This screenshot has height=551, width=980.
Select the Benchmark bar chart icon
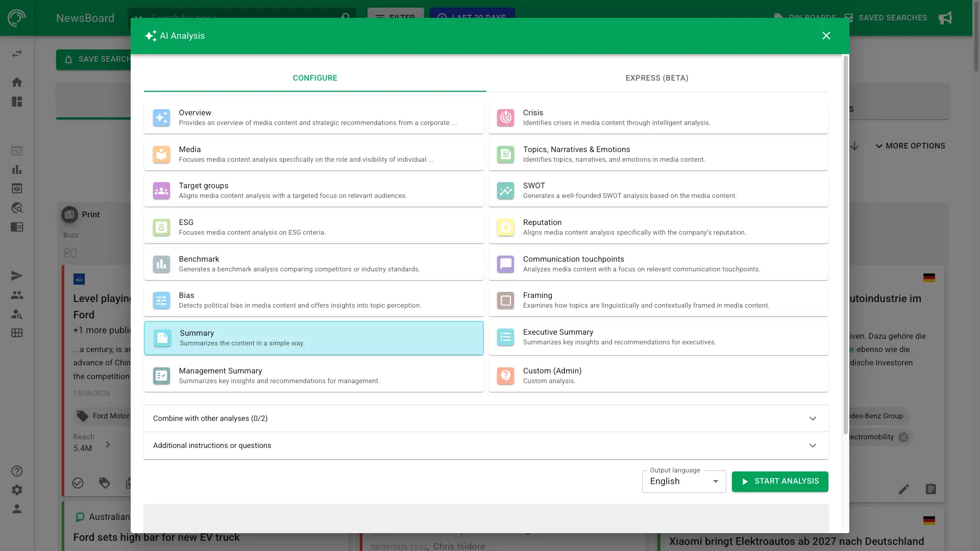(x=161, y=264)
